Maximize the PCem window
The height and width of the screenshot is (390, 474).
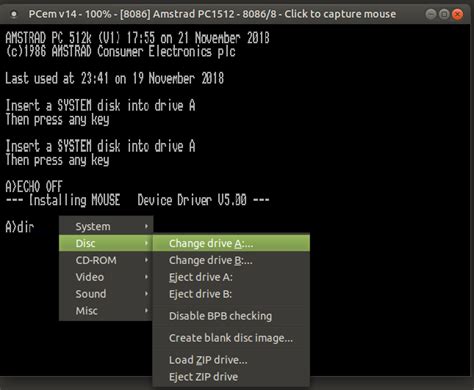(444, 14)
